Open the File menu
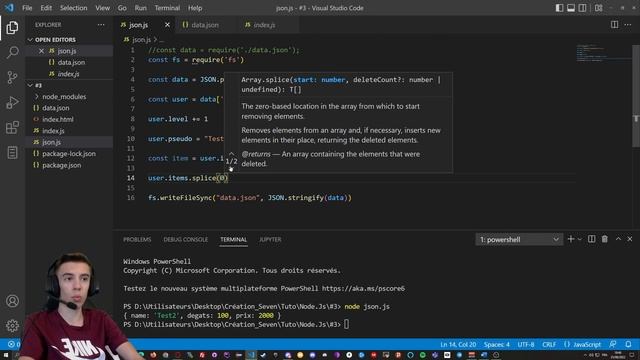The width and height of the screenshot is (640, 360). (x=27, y=8)
